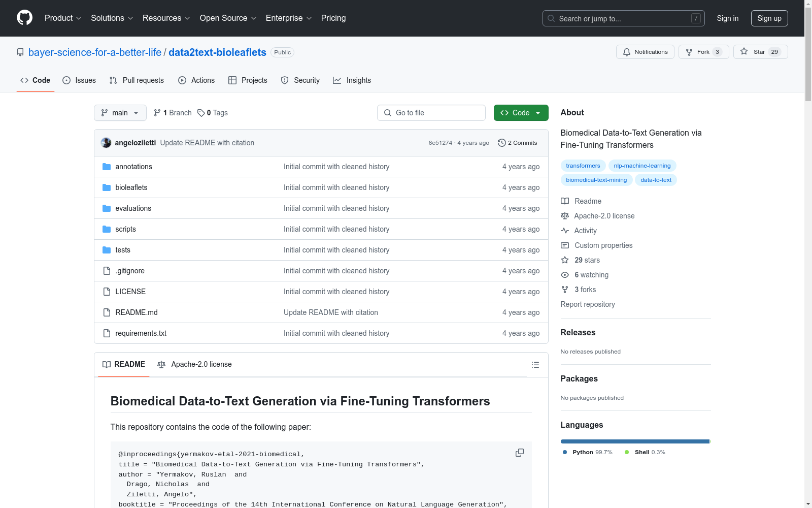Click the Sign up button

[769, 18]
